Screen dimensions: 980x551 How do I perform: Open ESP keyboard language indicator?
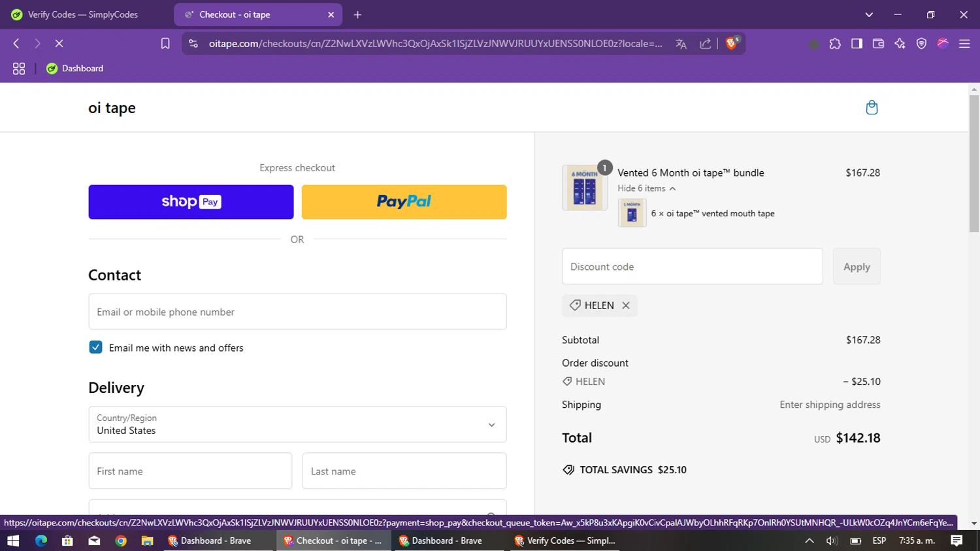[x=879, y=541]
